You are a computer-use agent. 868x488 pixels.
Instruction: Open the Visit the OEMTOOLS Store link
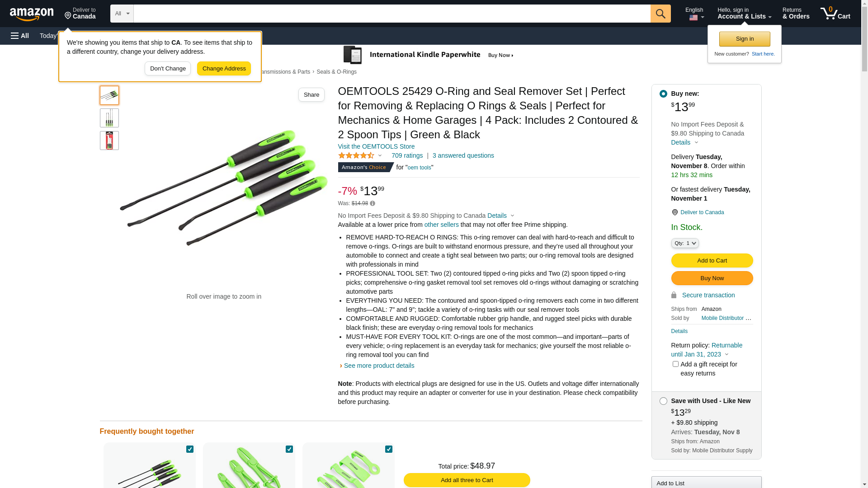coord(376,146)
